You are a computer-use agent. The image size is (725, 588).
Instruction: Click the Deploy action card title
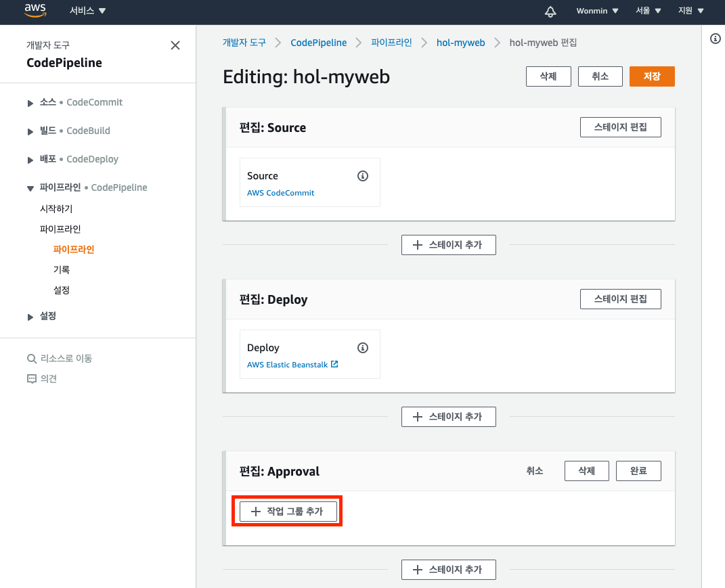point(263,348)
